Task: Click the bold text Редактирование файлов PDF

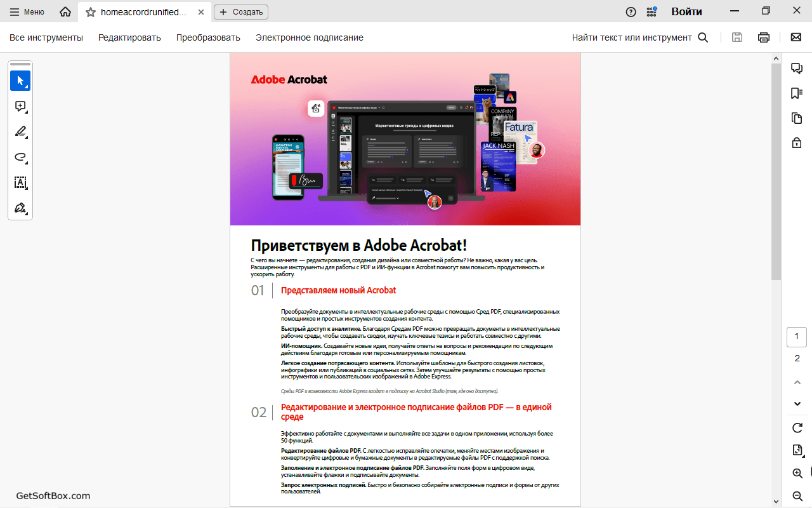Action: pyautogui.click(x=321, y=451)
